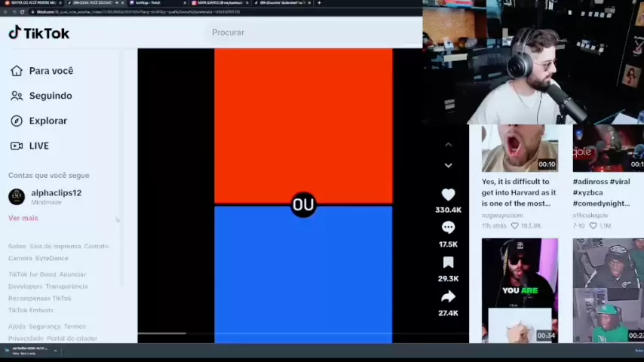
Task: Expand followed accounts with Ver mais
Action: tap(23, 218)
